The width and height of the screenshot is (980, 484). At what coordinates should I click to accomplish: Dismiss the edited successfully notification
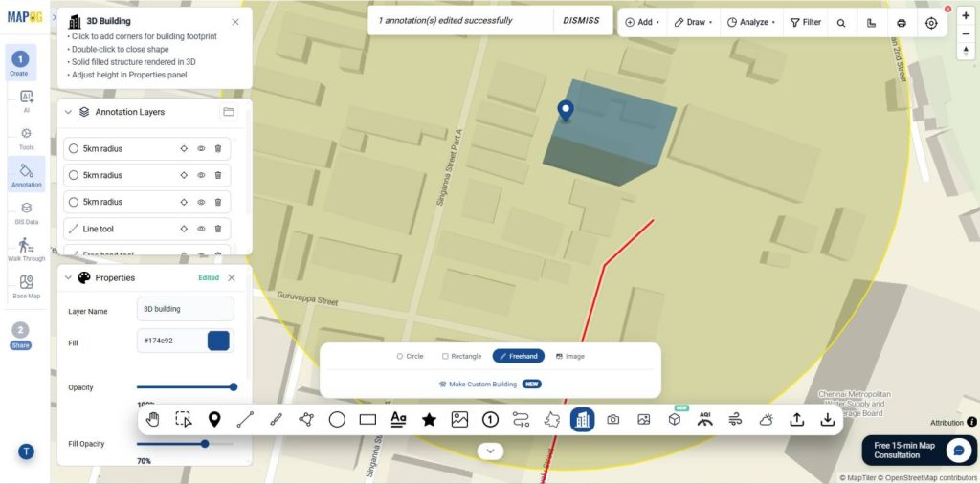point(581,21)
